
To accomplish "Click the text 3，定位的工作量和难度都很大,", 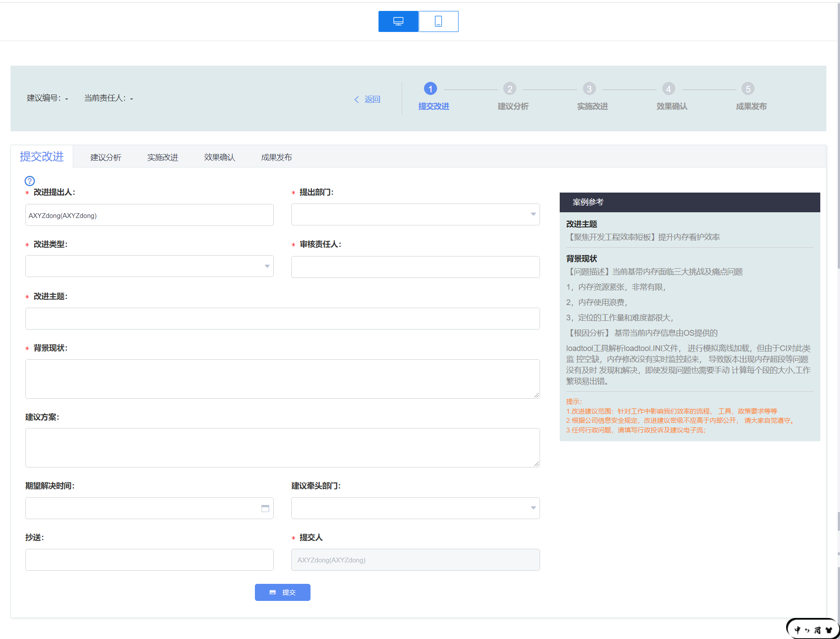I will click(620, 318).
